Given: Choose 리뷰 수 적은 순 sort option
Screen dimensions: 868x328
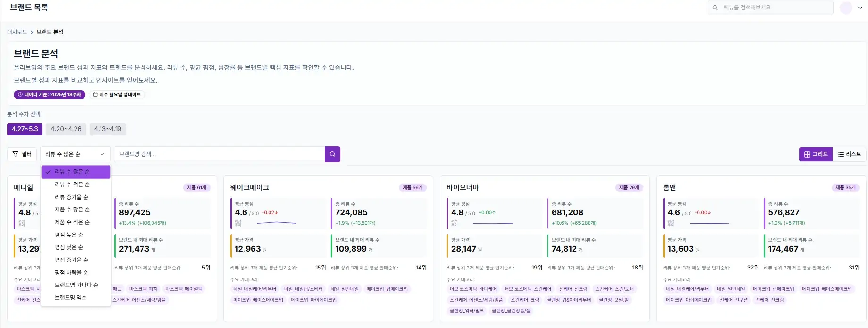Looking at the screenshot, I should tap(76, 185).
